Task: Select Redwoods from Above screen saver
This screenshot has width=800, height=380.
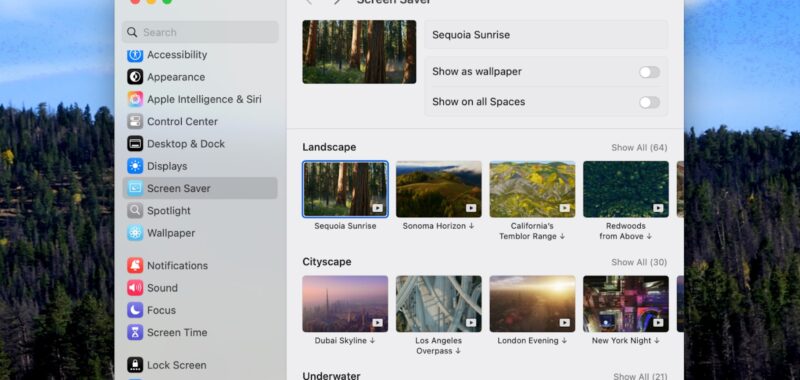Action: point(626,189)
